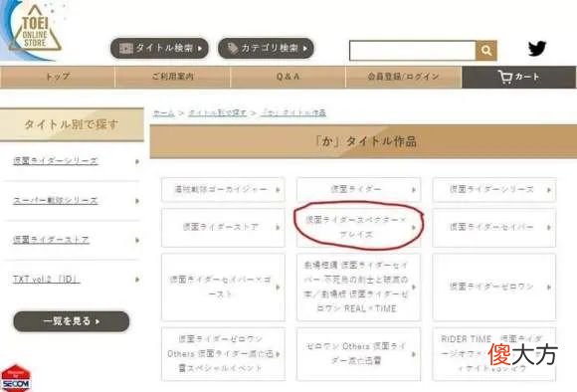Click the カテゴリ検索 button
Viewport: 577px width, 392px height.
pos(266,48)
